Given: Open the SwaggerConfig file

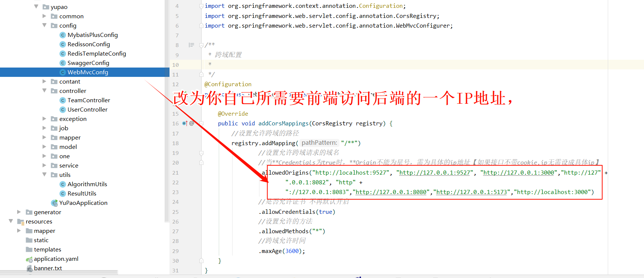Looking at the screenshot, I should pyautogui.click(x=88, y=63).
